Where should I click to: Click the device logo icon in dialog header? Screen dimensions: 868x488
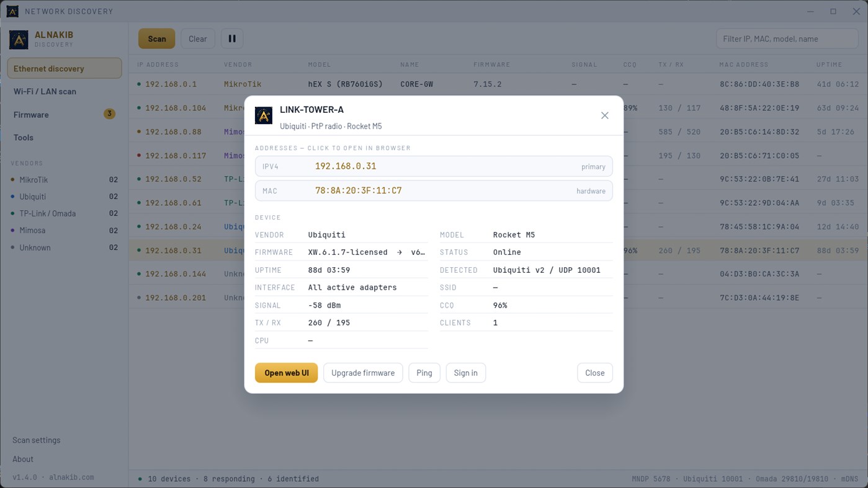point(264,115)
